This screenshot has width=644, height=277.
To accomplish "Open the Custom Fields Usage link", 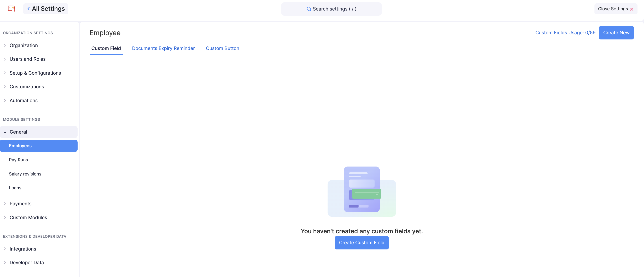I will (565, 33).
